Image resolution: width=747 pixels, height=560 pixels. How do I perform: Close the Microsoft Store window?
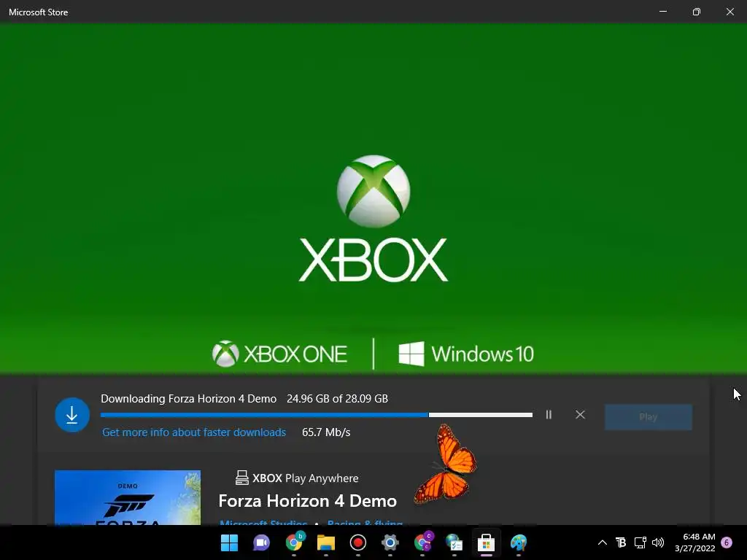coord(729,12)
